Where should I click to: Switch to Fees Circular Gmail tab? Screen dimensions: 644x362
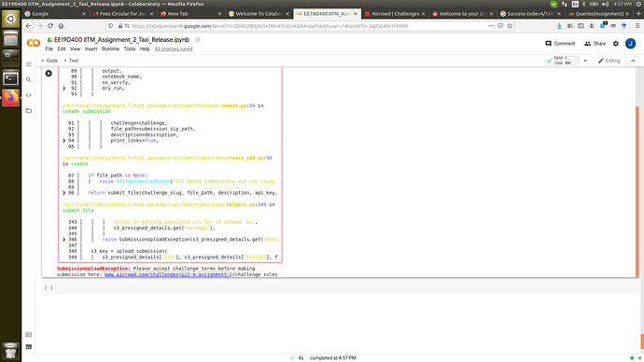[123, 14]
